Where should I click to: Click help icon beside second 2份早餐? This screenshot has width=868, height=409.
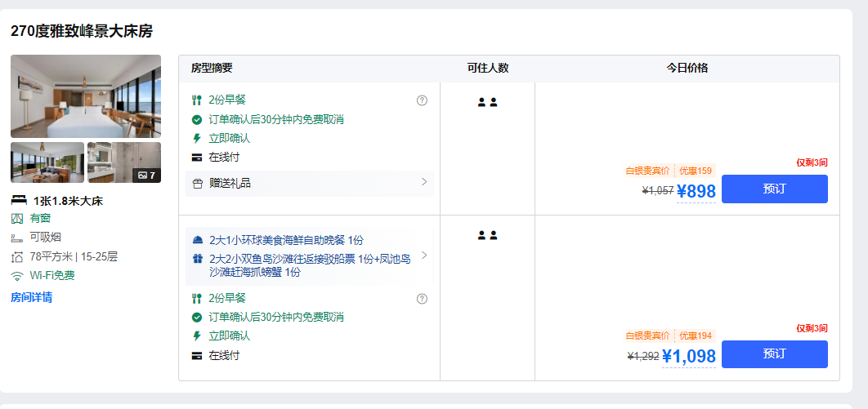tap(422, 299)
